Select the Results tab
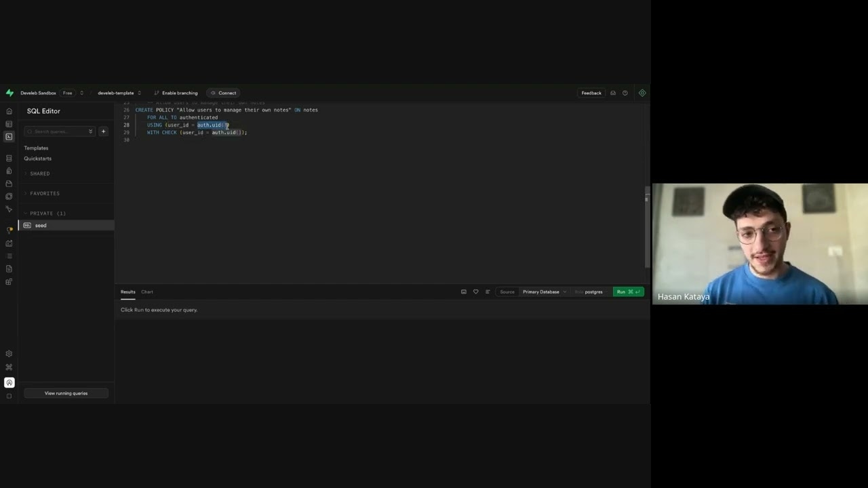The image size is (868, 488). [x=127, y=291]
